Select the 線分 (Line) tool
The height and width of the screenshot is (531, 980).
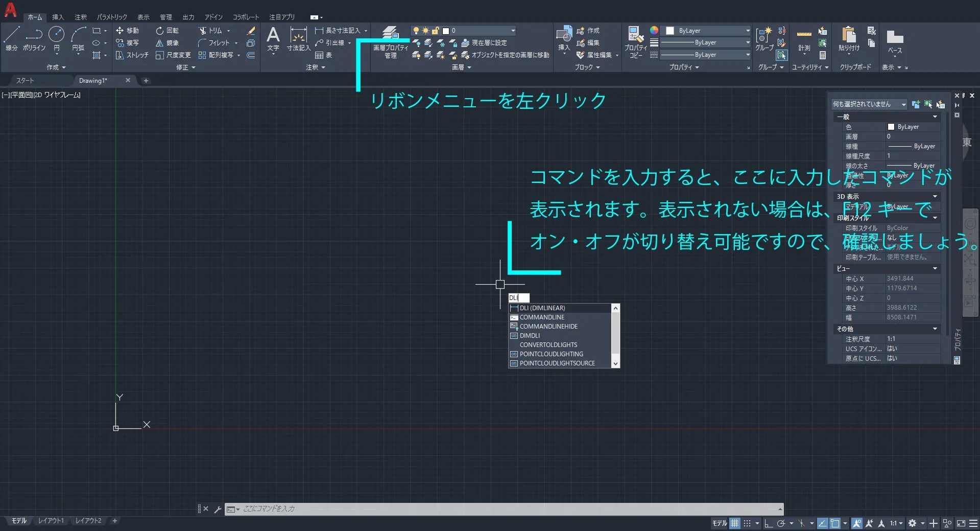tap(11, 38)
